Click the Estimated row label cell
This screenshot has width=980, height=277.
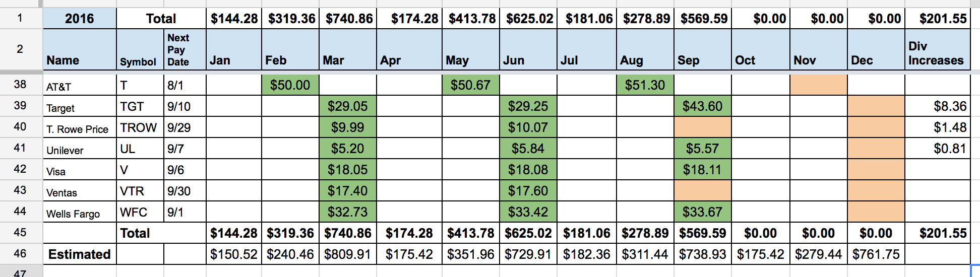[79, 254]
